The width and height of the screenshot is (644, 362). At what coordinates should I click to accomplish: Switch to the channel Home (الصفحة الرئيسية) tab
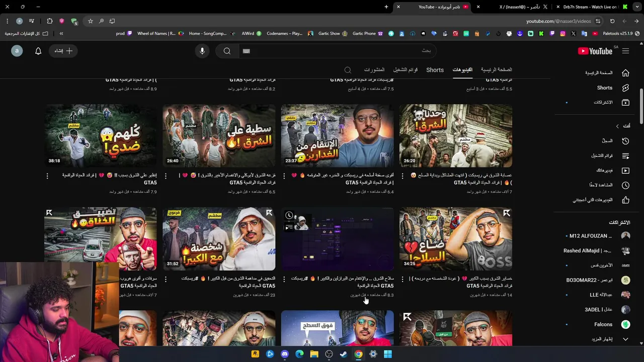click(x=496, y=70)
